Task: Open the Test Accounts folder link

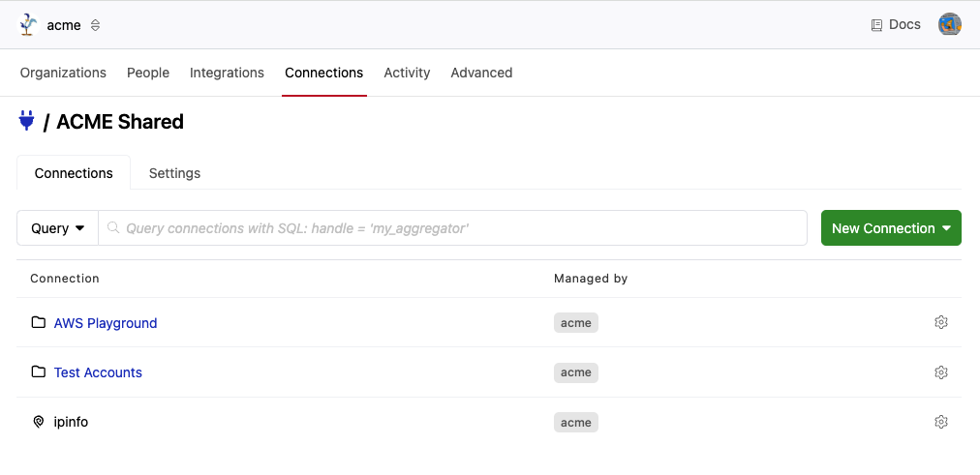Action: point(98,372)
